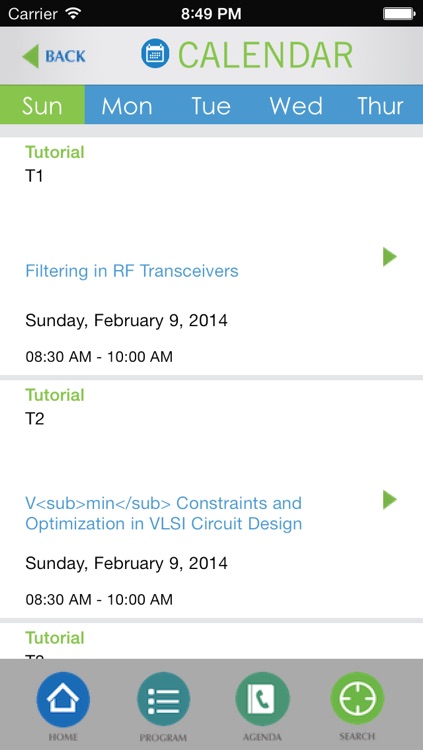Click the Wi-Fi status icon
The height and width of the screenshot is (750, 423).
[73, 13]
